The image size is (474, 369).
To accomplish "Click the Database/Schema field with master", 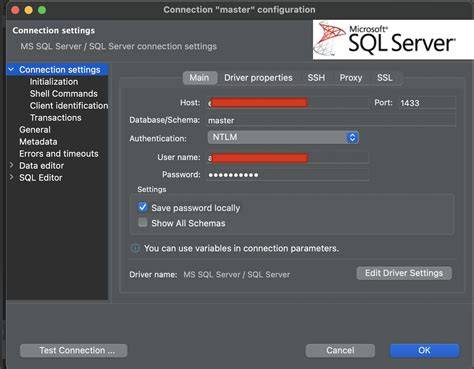I will click(331, 120).
